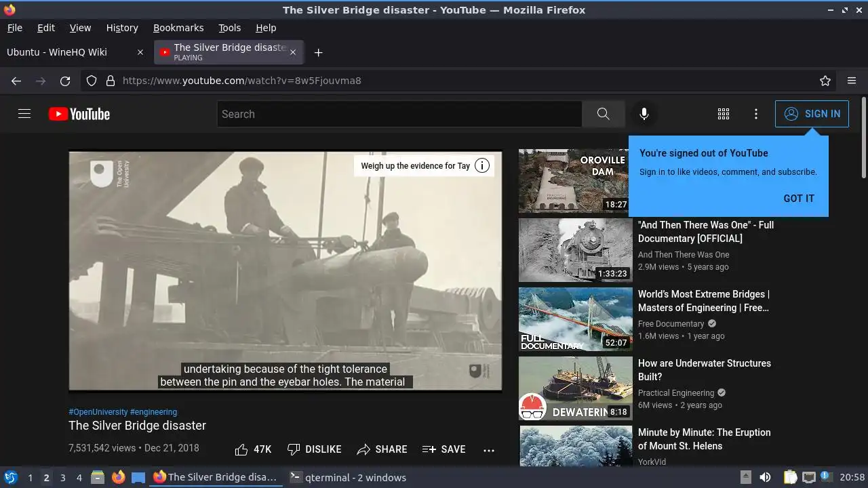Open the Bookmarks menu

[178, 28]
